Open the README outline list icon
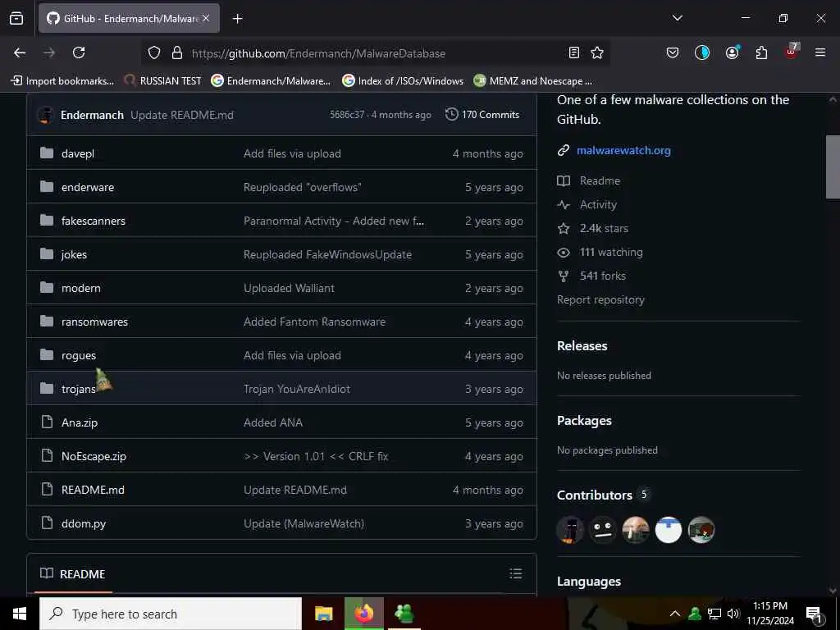The width and height of the screenshot is (840, 630). [516, 573]
